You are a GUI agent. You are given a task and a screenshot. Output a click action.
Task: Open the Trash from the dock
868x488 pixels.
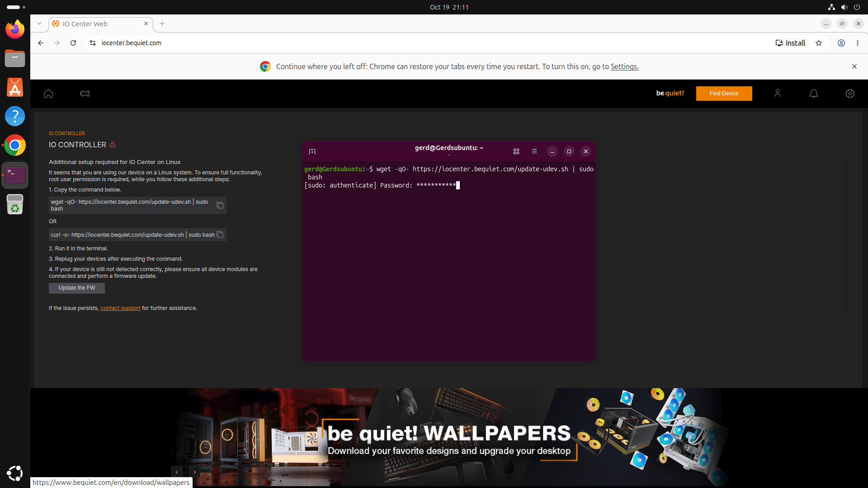coord(15,204)
